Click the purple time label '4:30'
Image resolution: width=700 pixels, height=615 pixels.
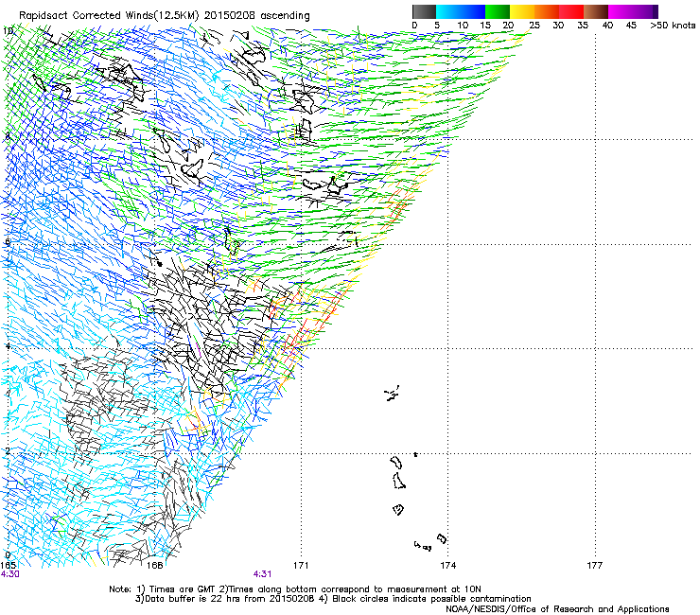[9, 574]
